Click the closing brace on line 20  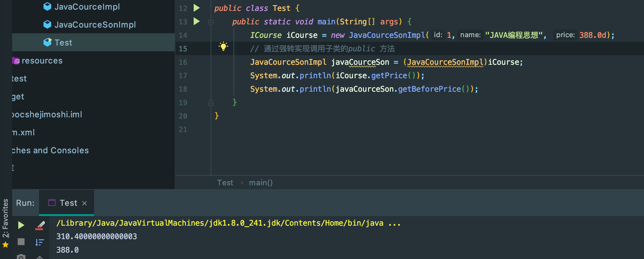[x=217, y=116]
